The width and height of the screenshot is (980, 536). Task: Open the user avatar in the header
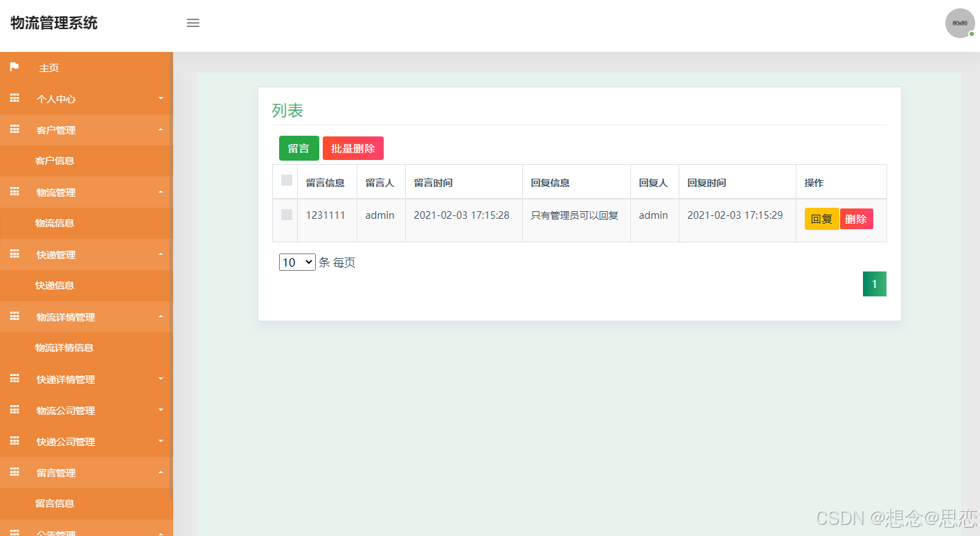(960, 23)
